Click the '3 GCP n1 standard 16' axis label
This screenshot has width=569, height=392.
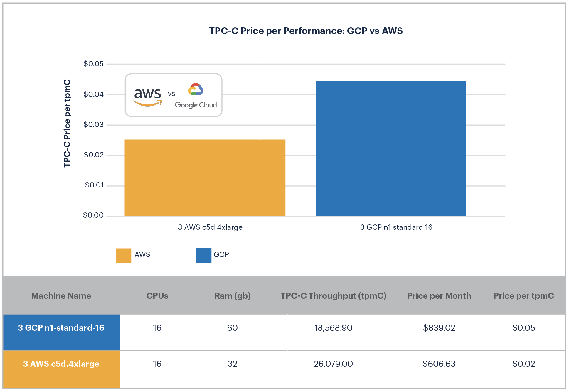coord(396,227)
